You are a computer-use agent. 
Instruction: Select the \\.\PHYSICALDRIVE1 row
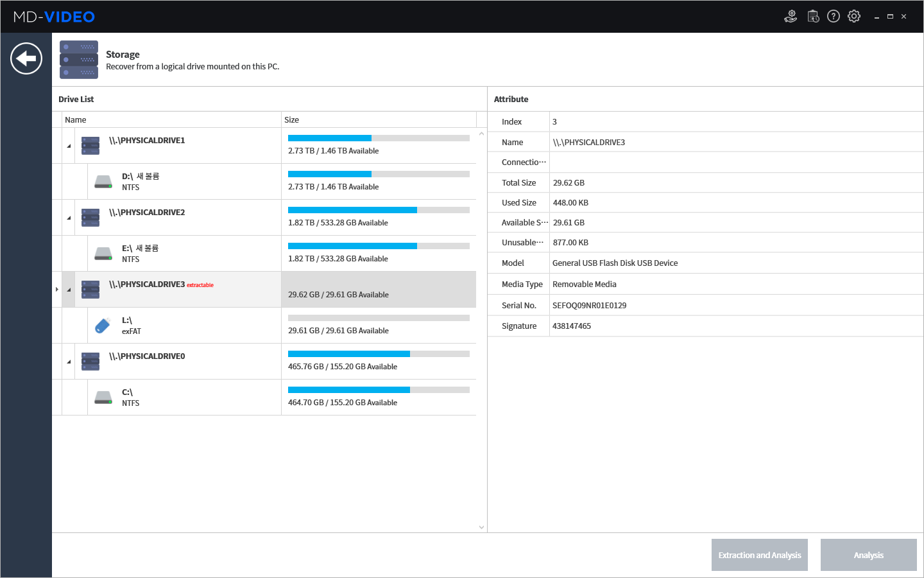pos(264,146)
